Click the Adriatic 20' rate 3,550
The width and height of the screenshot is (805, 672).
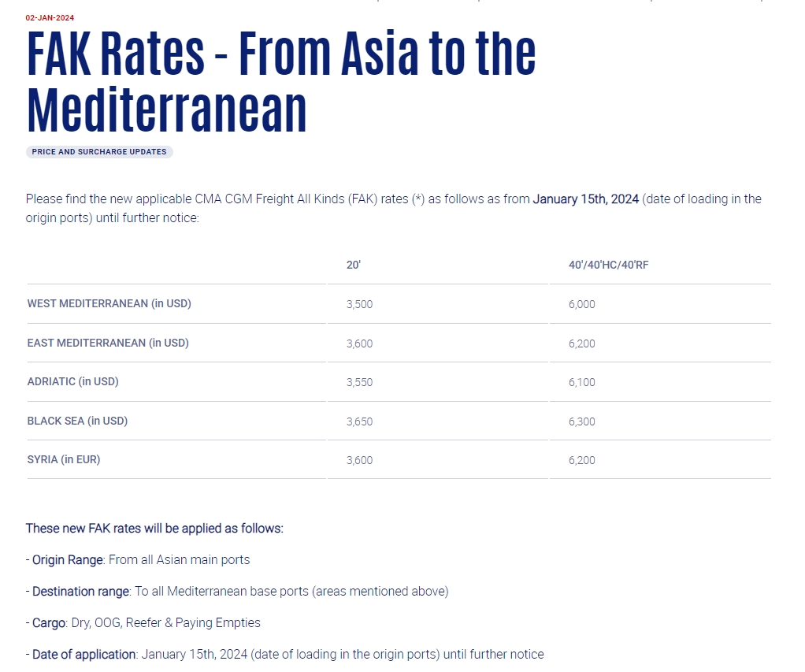pyautogui.click(x=359, y=382)
